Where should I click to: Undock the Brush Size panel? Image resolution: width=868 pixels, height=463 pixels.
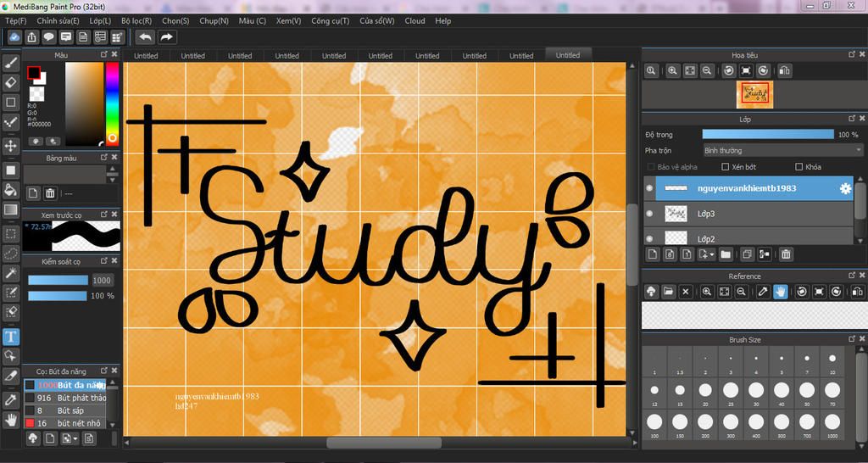[852, 339]
